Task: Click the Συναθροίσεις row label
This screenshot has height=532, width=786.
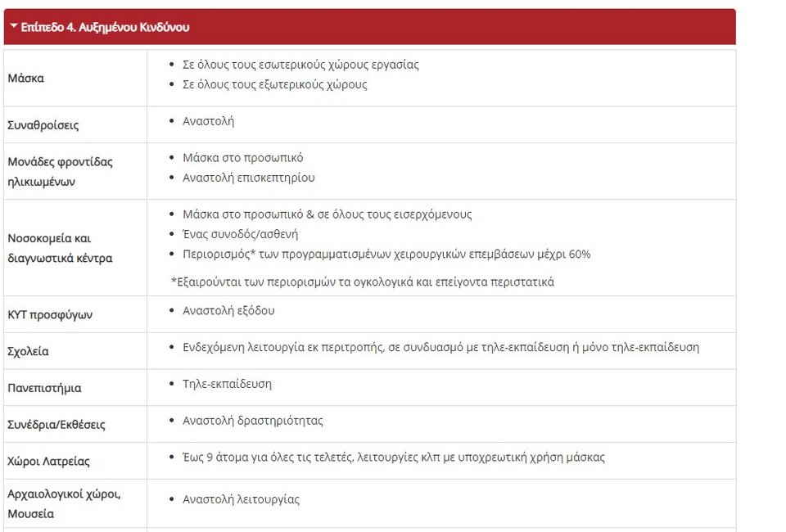Action: coord(43,125)
